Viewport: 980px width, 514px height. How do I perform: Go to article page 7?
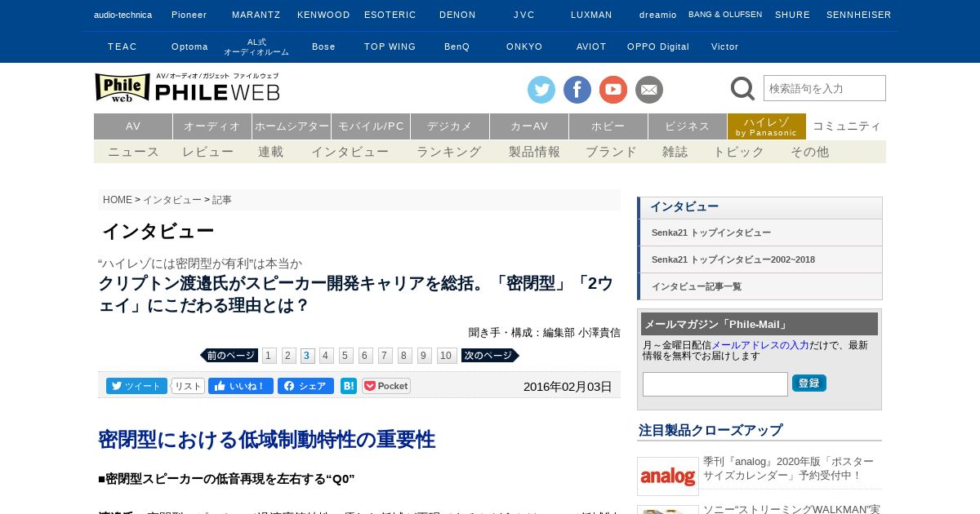pyautogui.click(x=385, y=356)
